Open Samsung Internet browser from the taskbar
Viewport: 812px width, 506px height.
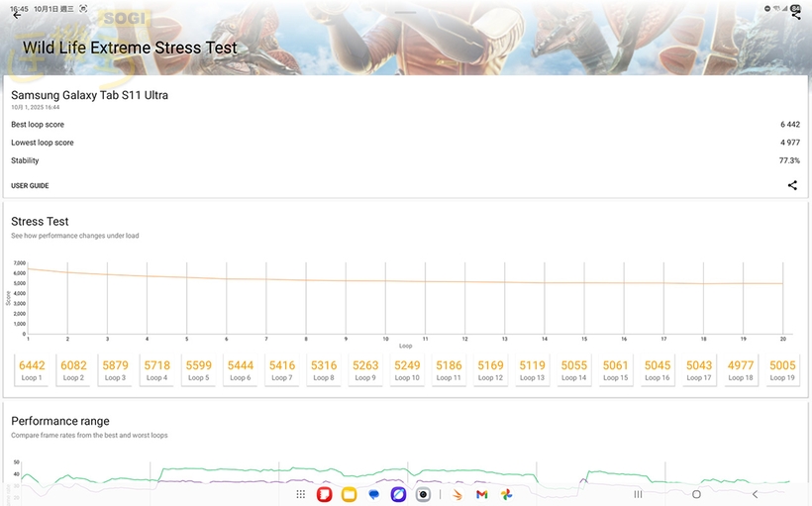pos(398,494)
